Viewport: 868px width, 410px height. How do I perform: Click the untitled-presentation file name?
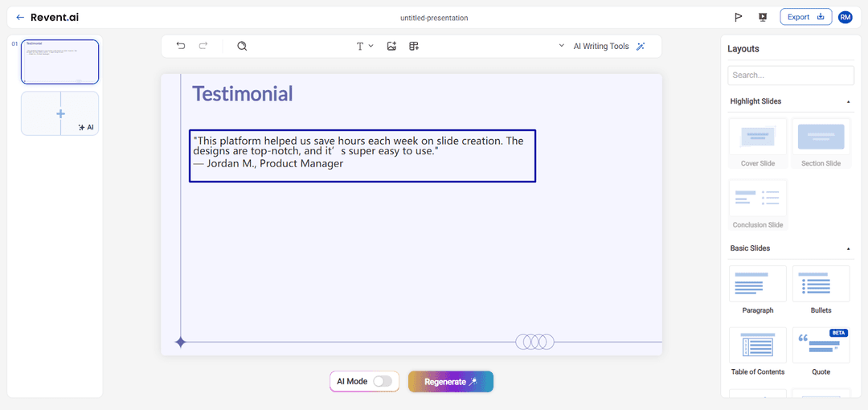click(434, 18)
